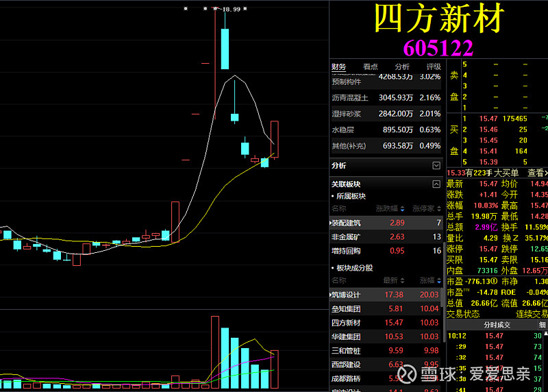
Task: Click buy level 3 price 15.45
Action: pos(488,140)
